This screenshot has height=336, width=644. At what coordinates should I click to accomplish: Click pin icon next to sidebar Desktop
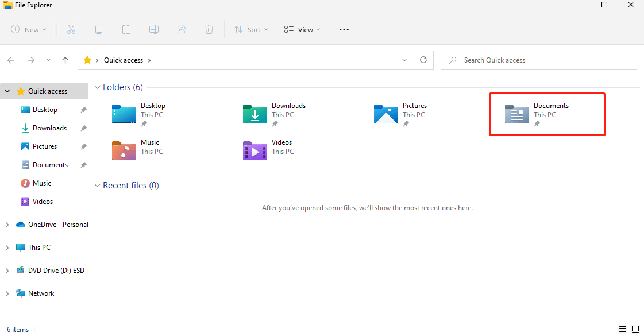point(84,110)
